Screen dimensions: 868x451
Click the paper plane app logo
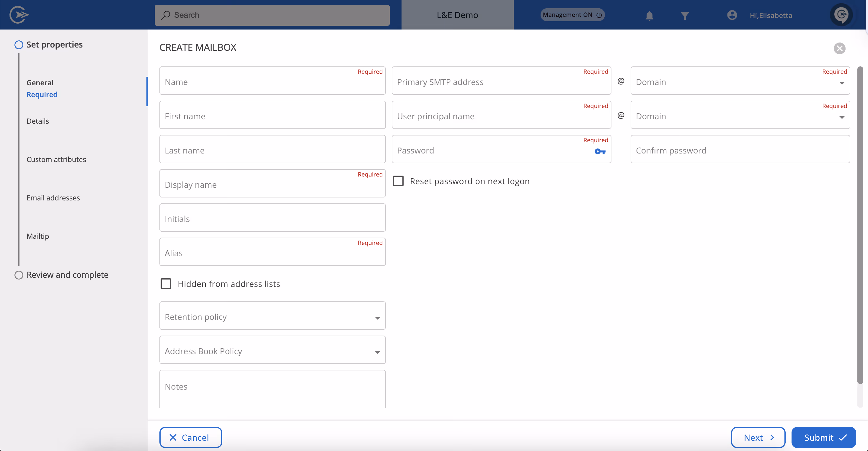coord(19,14)
